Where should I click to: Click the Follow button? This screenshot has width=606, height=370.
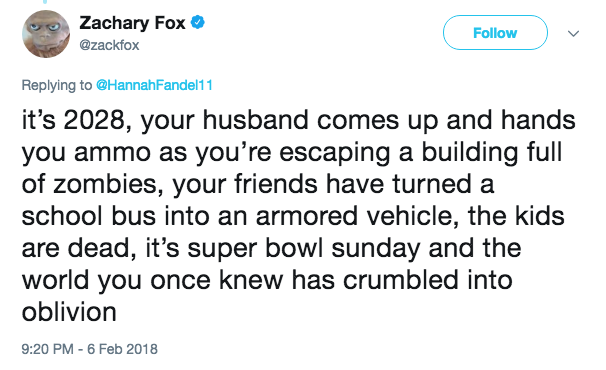[495, 33]
